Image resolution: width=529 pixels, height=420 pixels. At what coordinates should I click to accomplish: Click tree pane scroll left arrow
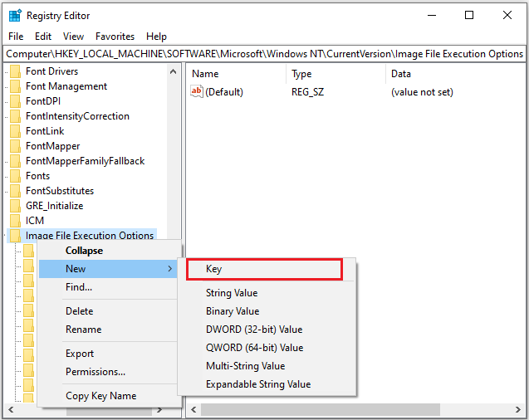[x=11, y=410]
